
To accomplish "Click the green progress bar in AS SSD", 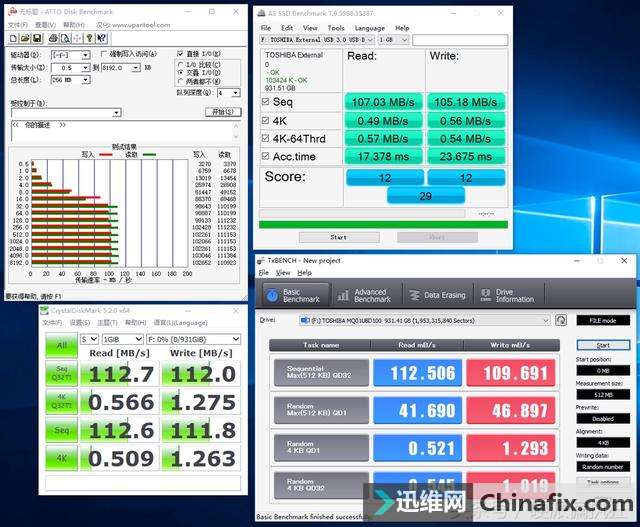I will 383,225.
